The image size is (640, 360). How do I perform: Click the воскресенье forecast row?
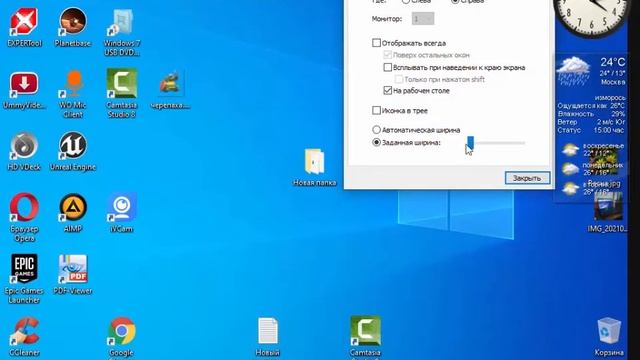point(592,149)
